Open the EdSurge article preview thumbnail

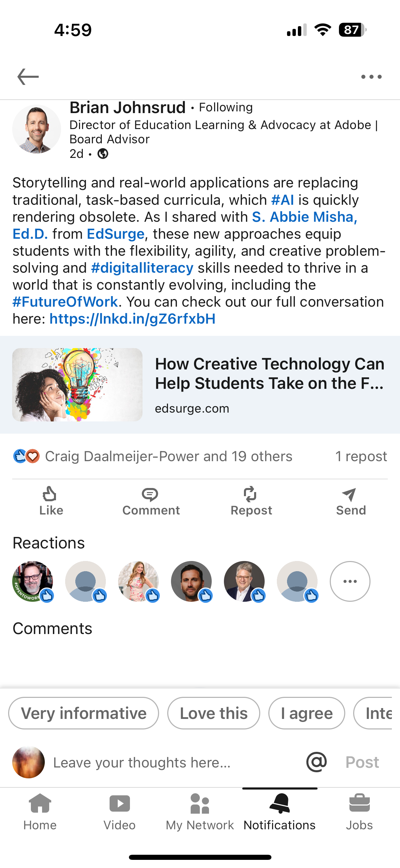click(77, 385)
